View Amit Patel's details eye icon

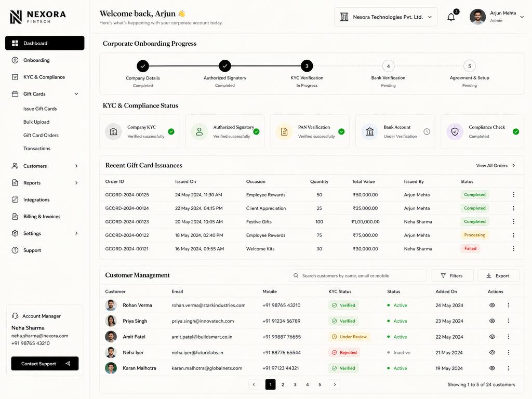click(x=493, y=337)
